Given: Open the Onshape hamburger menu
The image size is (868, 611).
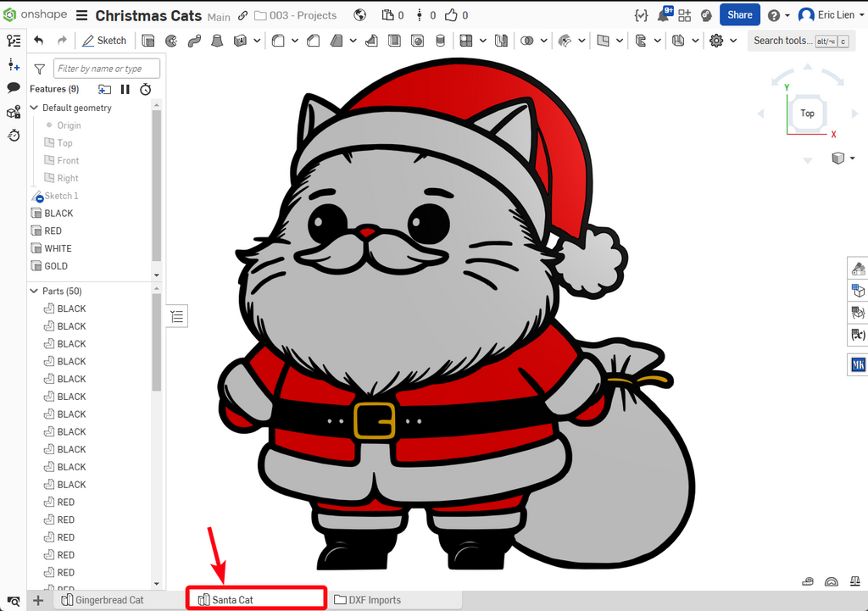Looking at the screenshot, I should tap(82, 15).
